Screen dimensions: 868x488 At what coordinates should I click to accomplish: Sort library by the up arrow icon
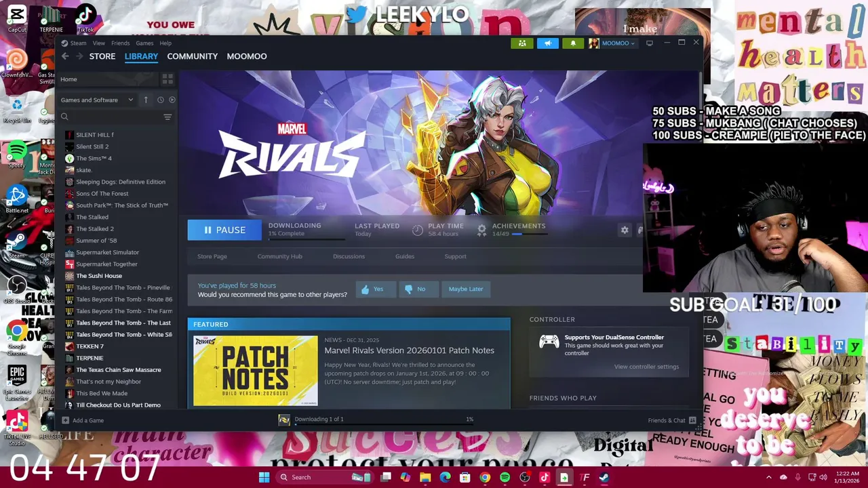pos(145,100)
